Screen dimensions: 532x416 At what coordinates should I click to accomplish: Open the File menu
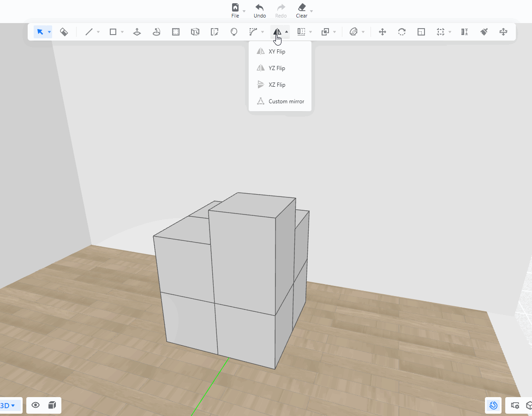[x=235, y=11]
